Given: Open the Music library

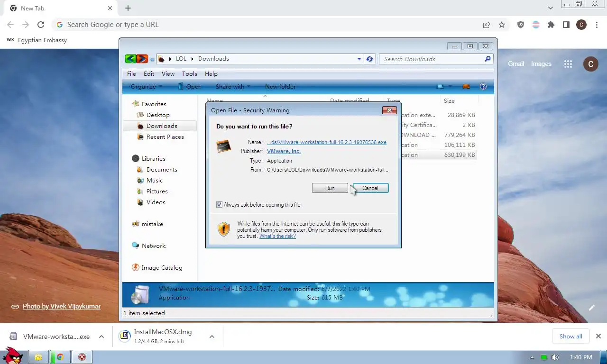Looking at the screenshot, I should click(x=155, y=180).
